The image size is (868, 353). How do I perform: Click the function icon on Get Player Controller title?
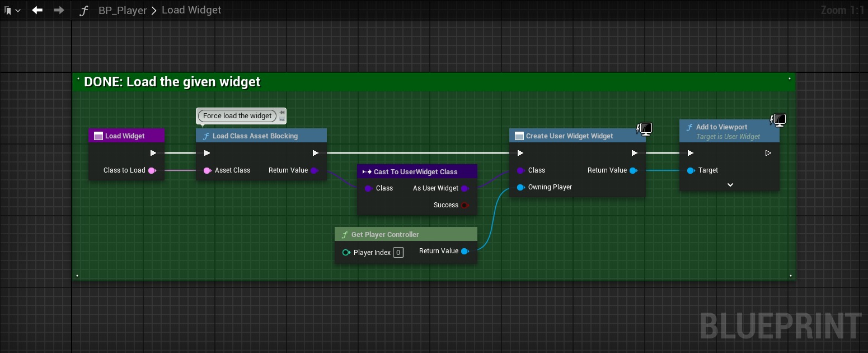[x=345, y=235]
